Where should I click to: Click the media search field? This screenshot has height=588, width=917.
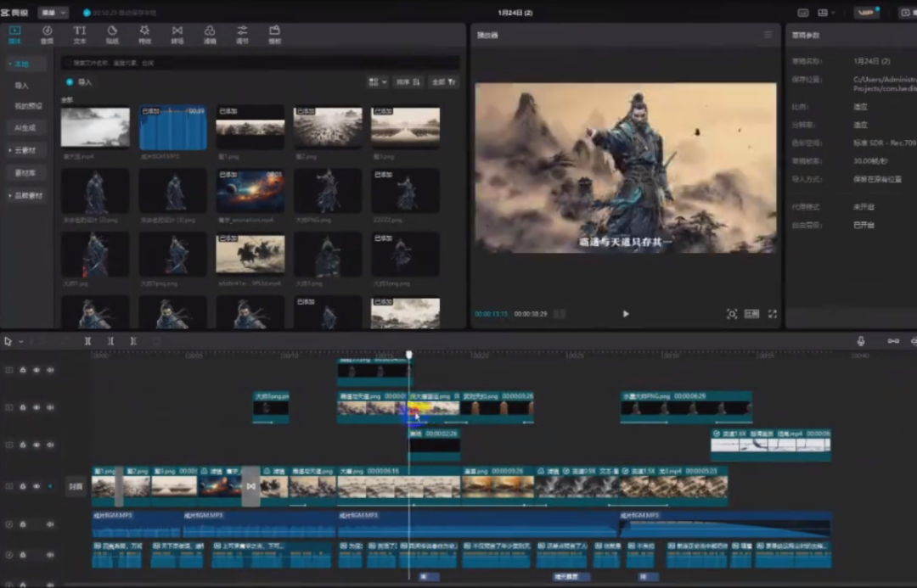point(261,63)
